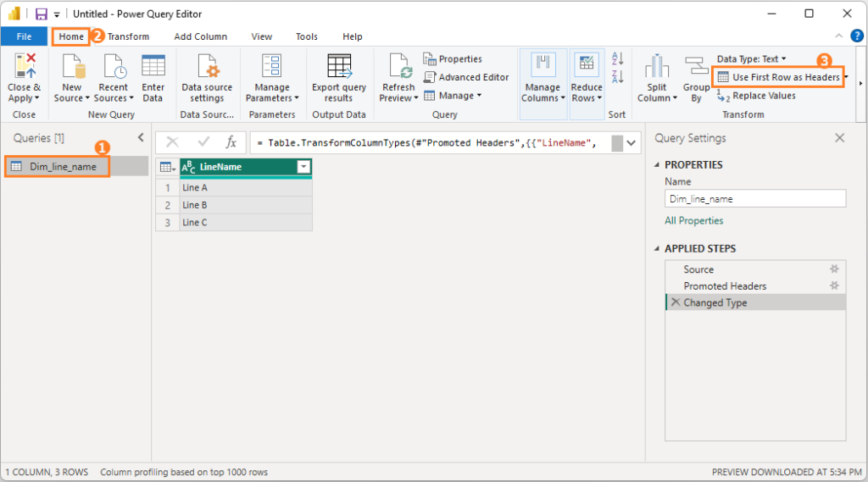The height and width of the screenshot is (482, 868).
Task: Open query Properties
Action: tap(453, 58)
